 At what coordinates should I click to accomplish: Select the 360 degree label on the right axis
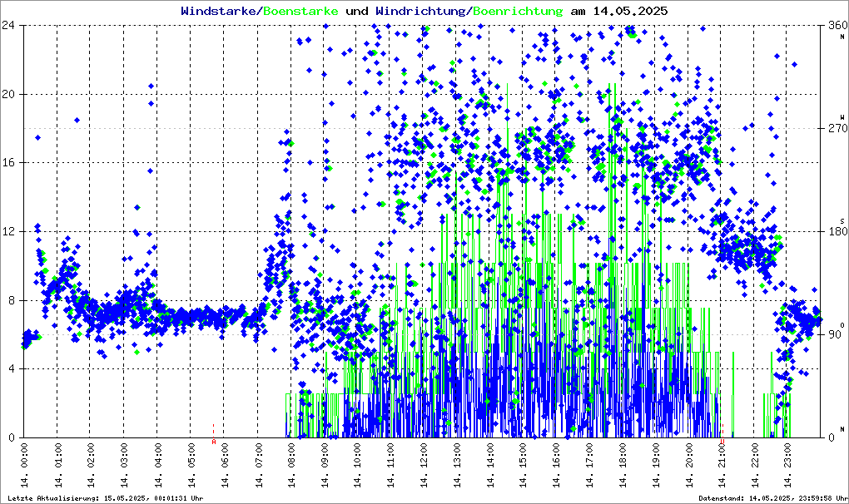(x=837, y=26)
